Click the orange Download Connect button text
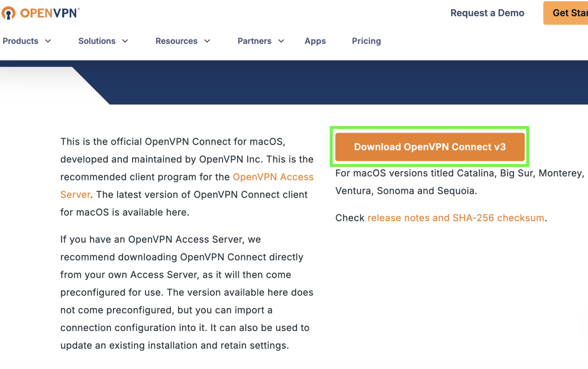The height and width of the screenshot is (369, 588). point(430,147)
